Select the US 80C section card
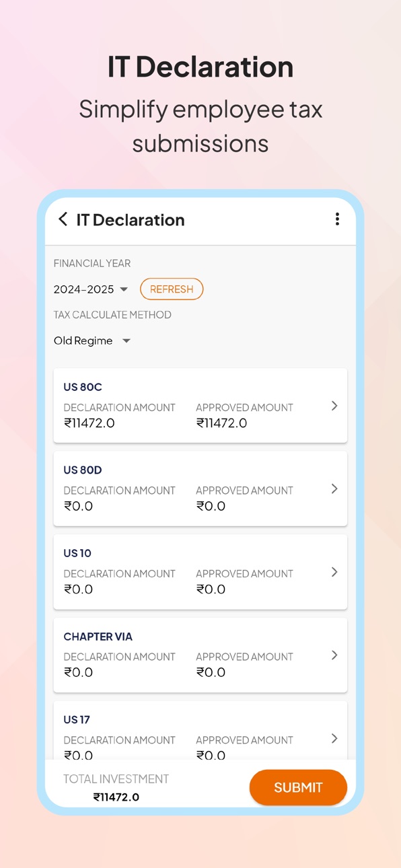 click(x=200, y=405)
